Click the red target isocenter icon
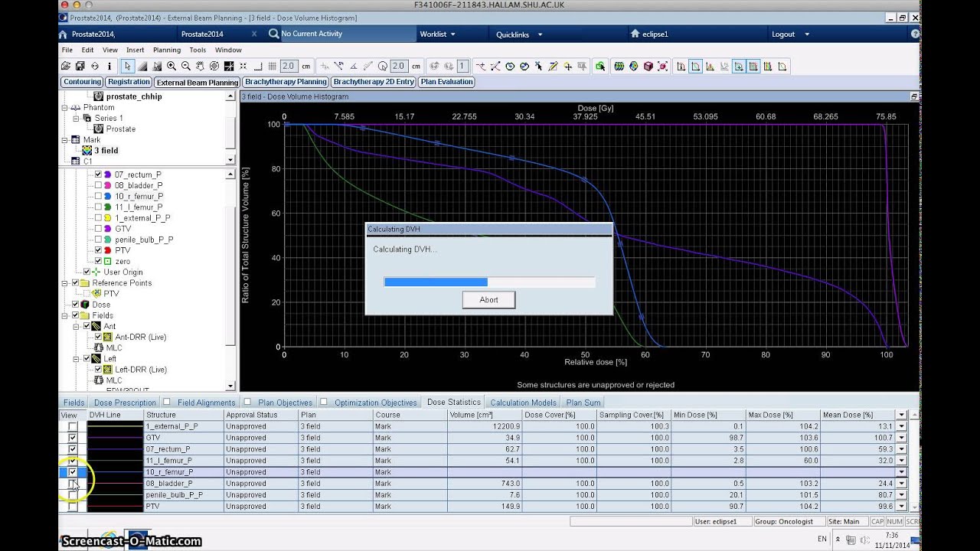This screenshot has height=551, width=980. 662,66
